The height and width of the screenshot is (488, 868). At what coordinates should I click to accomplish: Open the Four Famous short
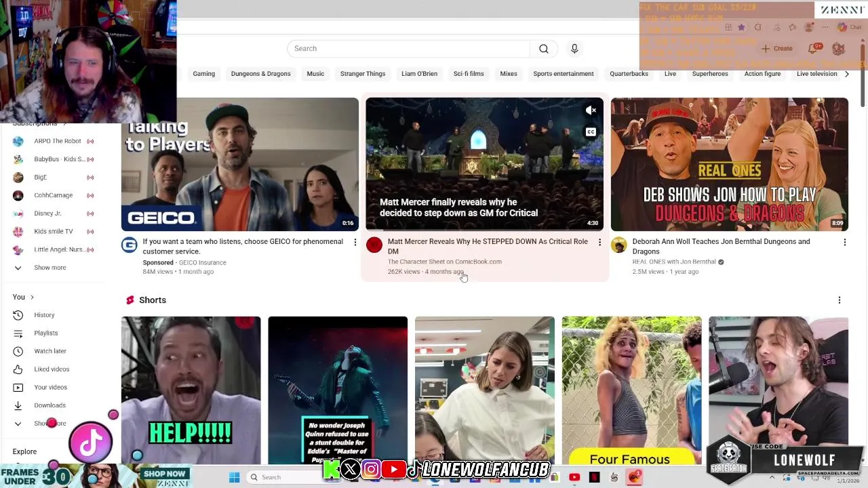(x=631, y=390)
